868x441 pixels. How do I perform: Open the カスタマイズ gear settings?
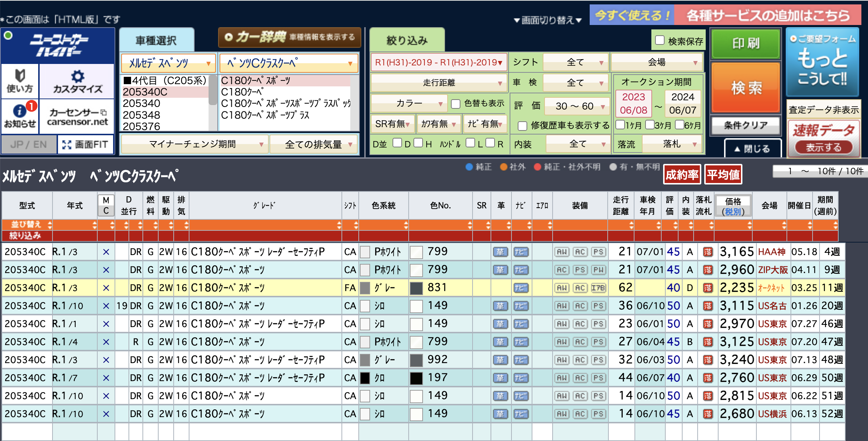(x=77, y=81)
